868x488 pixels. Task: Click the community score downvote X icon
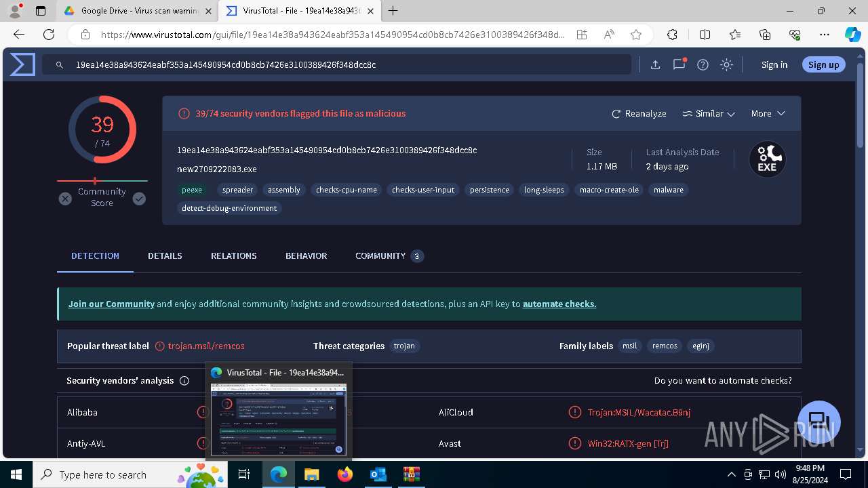[65, 199]
